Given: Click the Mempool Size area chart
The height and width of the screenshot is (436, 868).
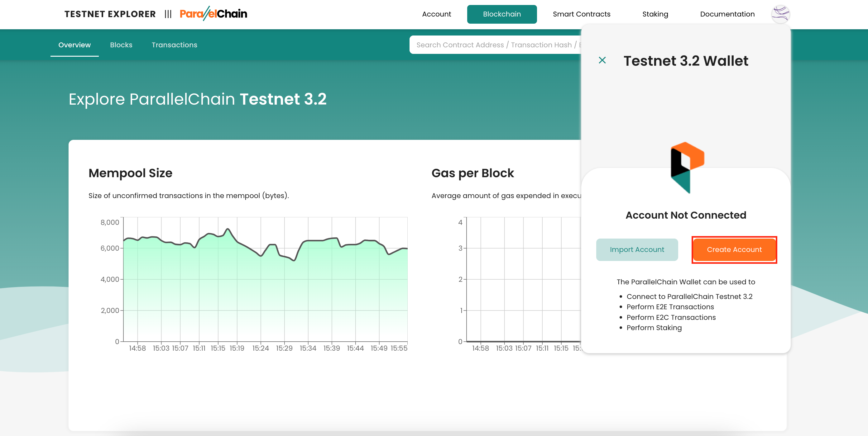Looking at the screenshot, I should click(265, 279).
